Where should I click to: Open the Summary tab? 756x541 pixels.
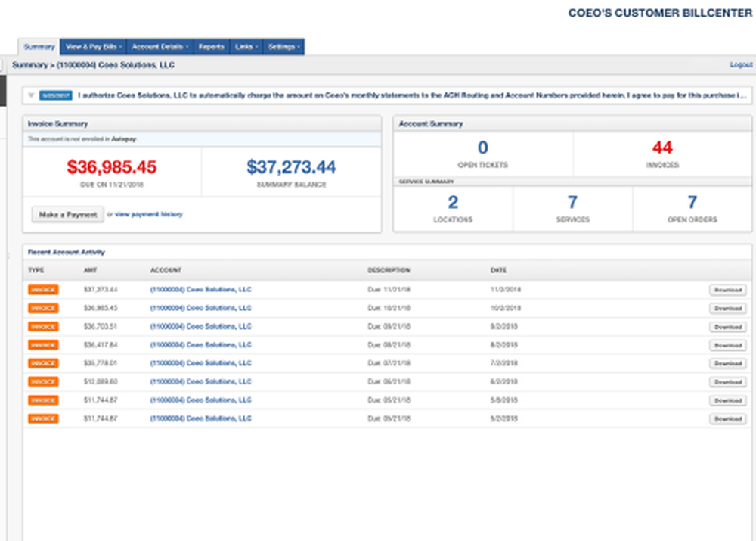39,47
